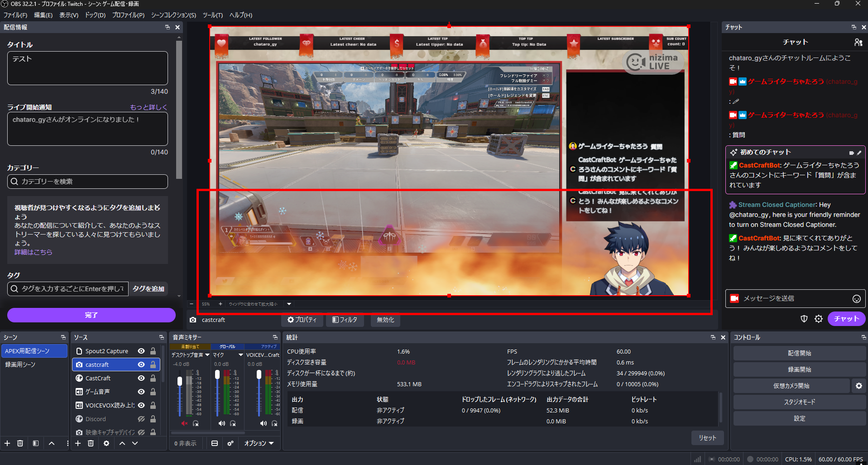Open virtual camera settings gear
Screen dimensions: 868x465
click(859, 386)
